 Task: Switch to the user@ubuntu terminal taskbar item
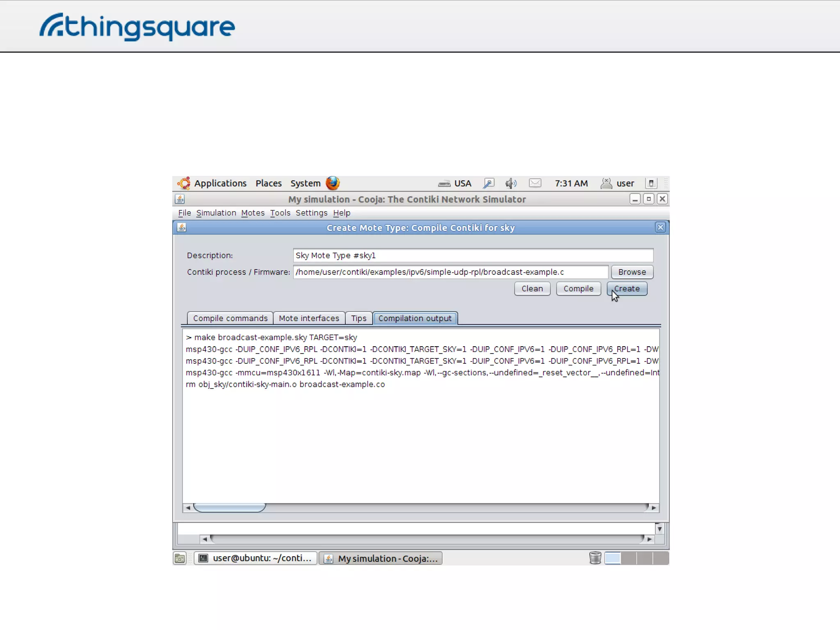pyautogui.click(x=256, y=558)
